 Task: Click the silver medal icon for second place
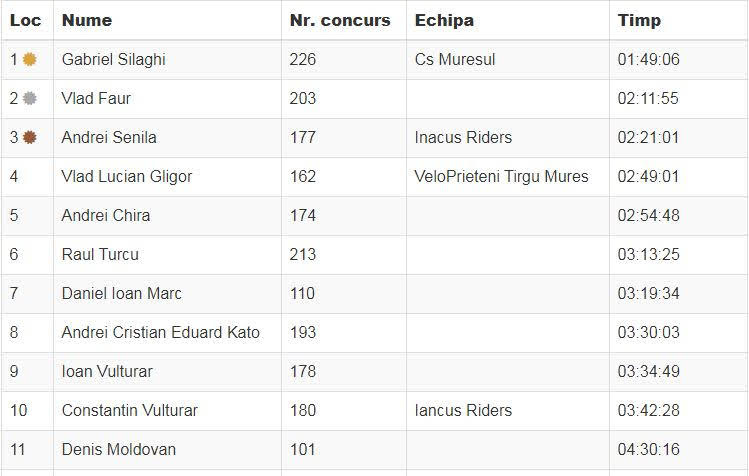[30, 98]
